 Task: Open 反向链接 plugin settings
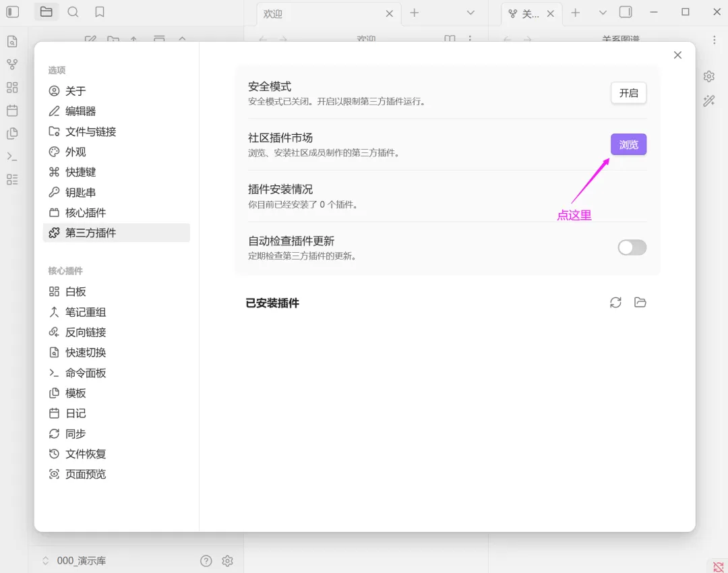pos(116,332)
